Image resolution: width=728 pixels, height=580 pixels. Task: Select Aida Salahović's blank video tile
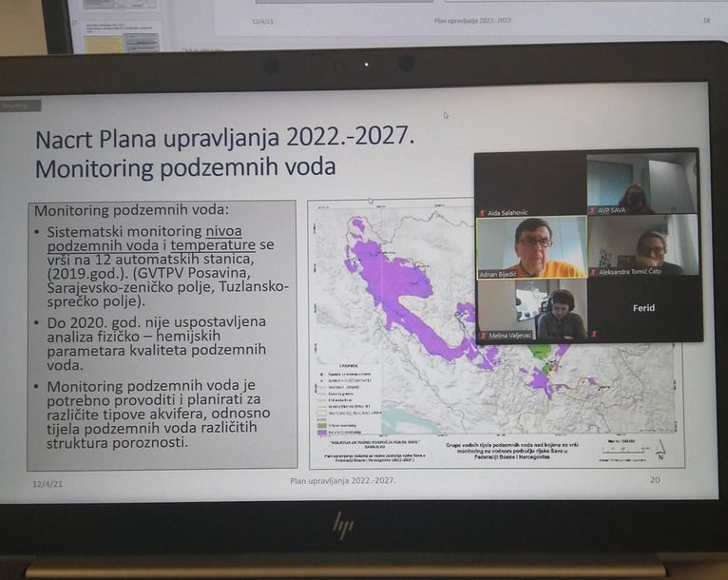[x=531, y=181]
